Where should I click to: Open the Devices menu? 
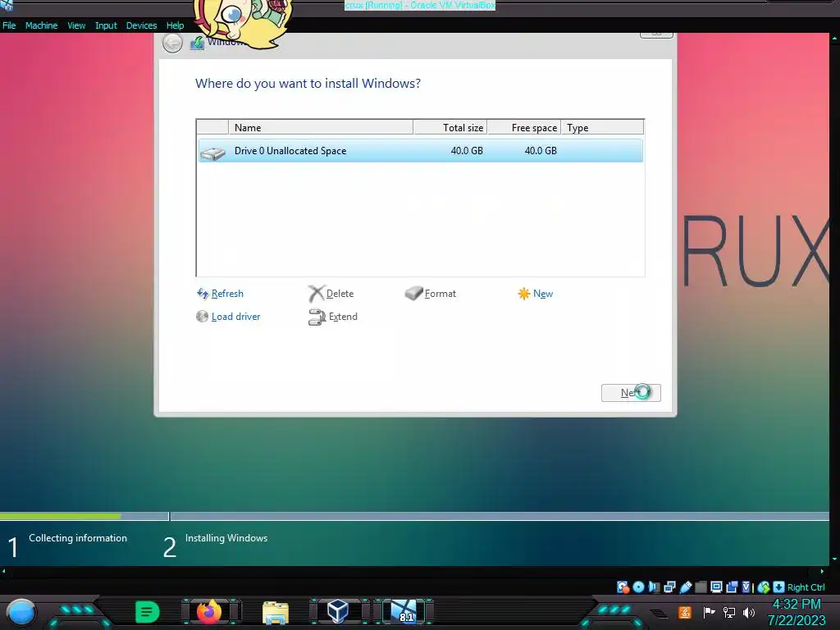pyautogui.click(x=141, y=25)
